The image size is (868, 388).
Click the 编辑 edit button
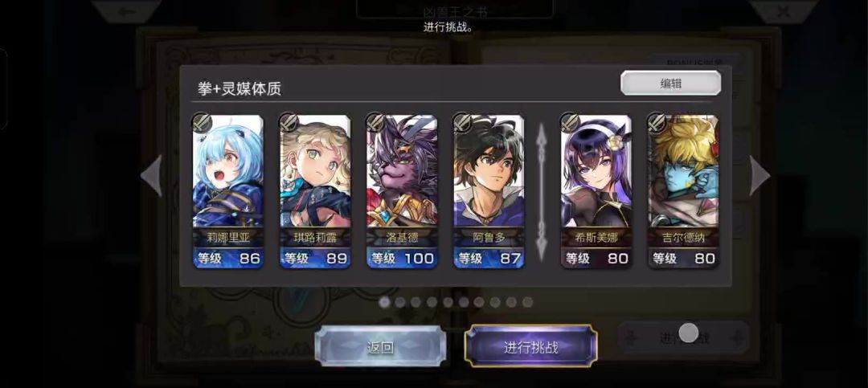click(670, 83)
